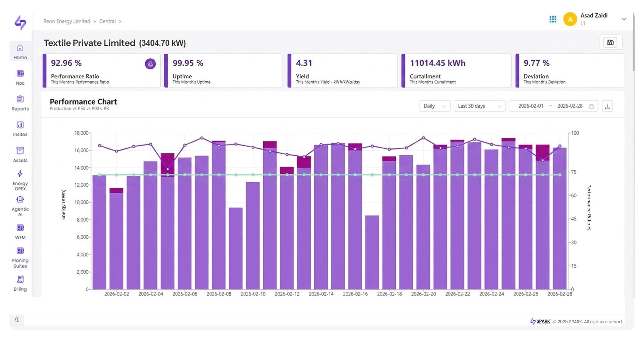Toggle dark mode moon button
This screenshot has width=644, height=340.
(x=17, y=319)
